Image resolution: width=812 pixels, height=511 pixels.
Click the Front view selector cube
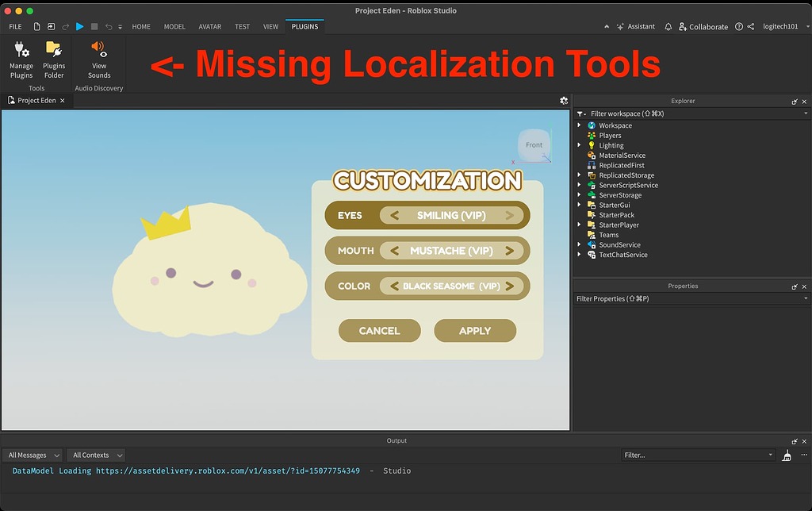click(534, 145)
